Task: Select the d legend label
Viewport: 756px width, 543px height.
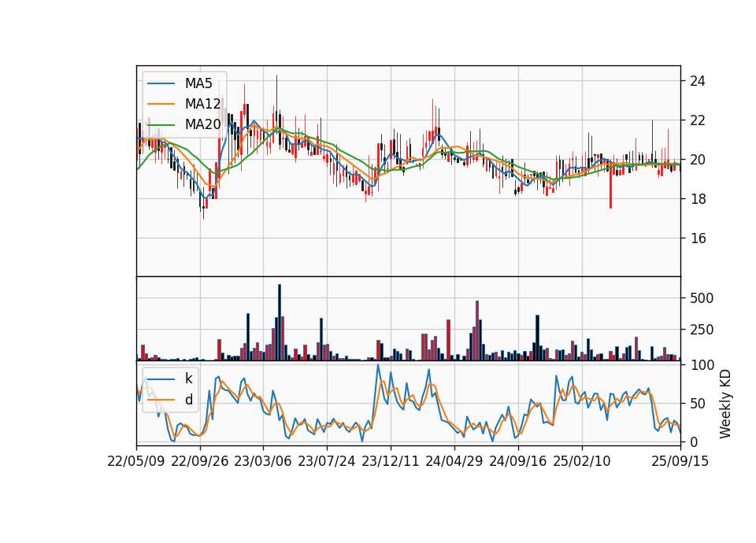Action: [188, 400]
